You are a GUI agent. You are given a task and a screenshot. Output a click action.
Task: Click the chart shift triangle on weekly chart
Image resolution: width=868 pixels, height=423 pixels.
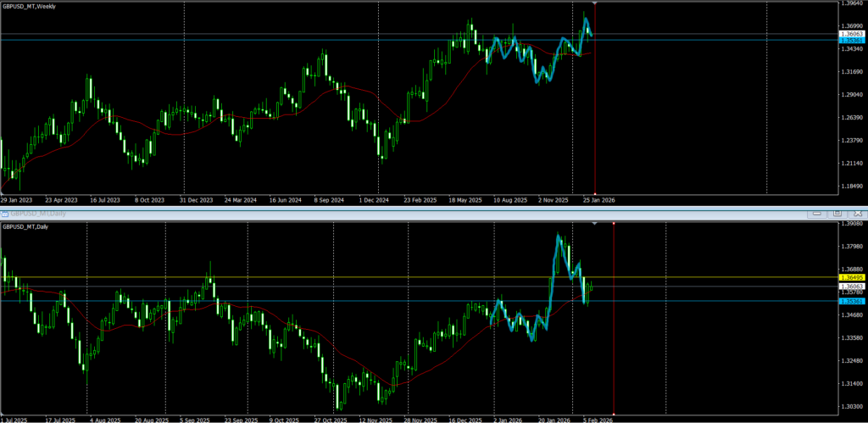(595, 4)
